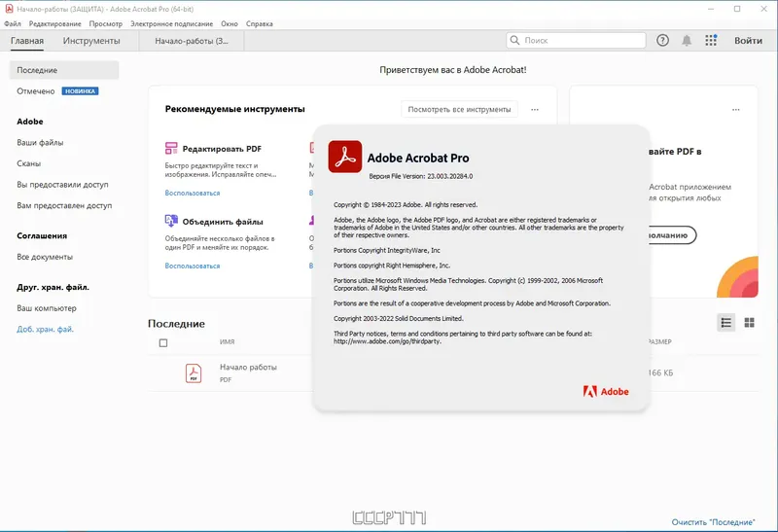Click the PDF file icon for Начало работы
The image size is (778, 532).
point(194,373)
